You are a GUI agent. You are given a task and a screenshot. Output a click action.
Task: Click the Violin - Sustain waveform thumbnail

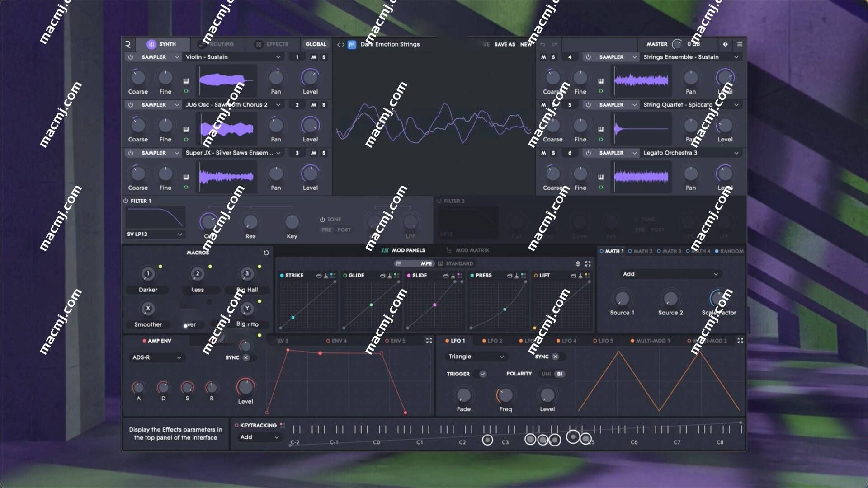tap(226, 80)
